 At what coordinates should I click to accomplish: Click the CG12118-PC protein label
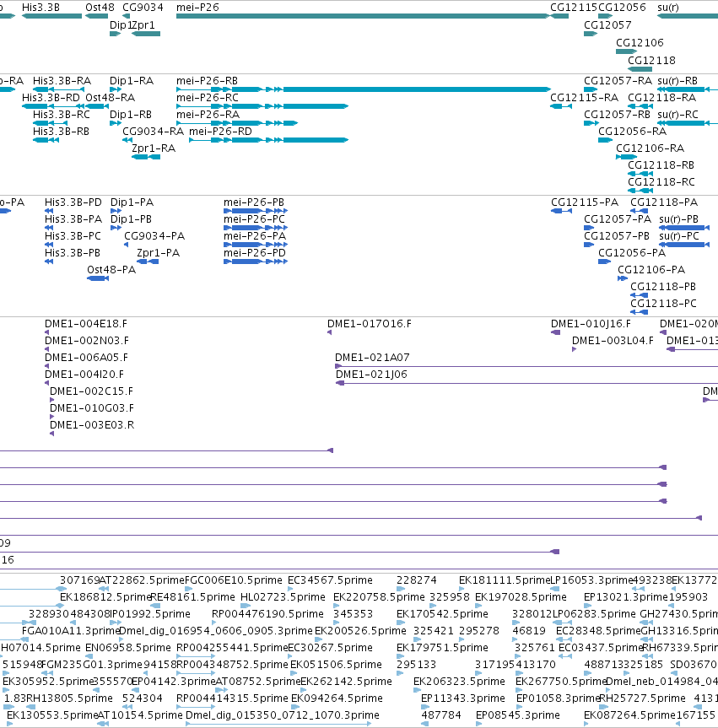(664, 304)
